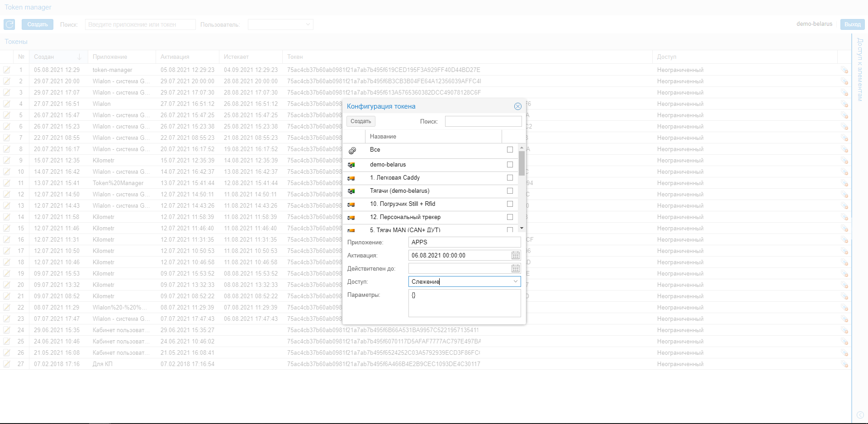Open calendar picker for Активация field
This screenshot has width=868, height=424.
click(515, 256)
